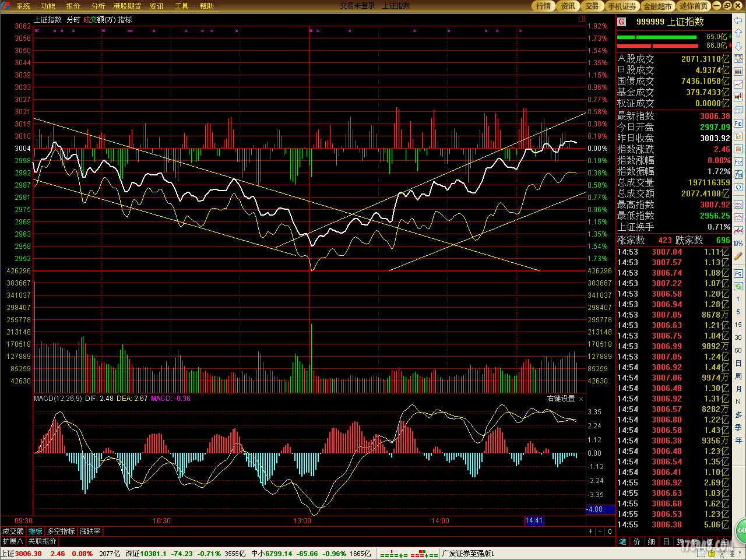
Task: Expand the 扩展∧ panel
Action: click(13, 541)
